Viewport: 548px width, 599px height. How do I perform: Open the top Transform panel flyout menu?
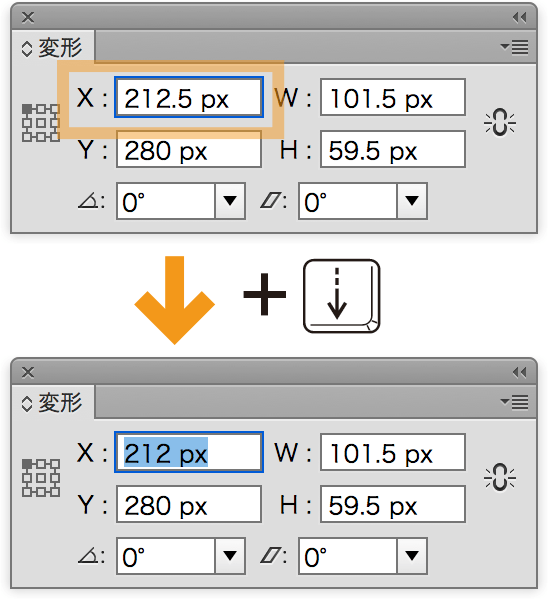coord(514,47)
